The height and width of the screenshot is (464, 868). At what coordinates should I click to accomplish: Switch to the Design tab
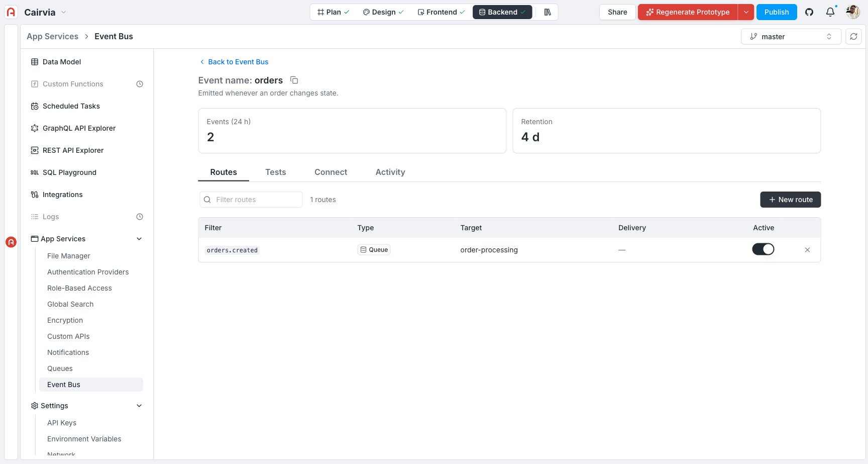coord(383,12)
